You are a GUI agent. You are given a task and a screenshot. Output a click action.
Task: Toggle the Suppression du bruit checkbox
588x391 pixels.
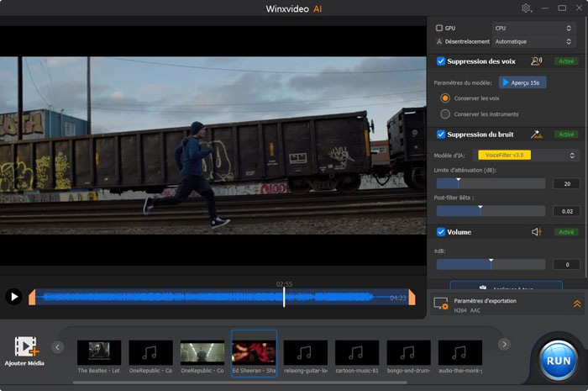pyautogui.click(x=441, y=135)
